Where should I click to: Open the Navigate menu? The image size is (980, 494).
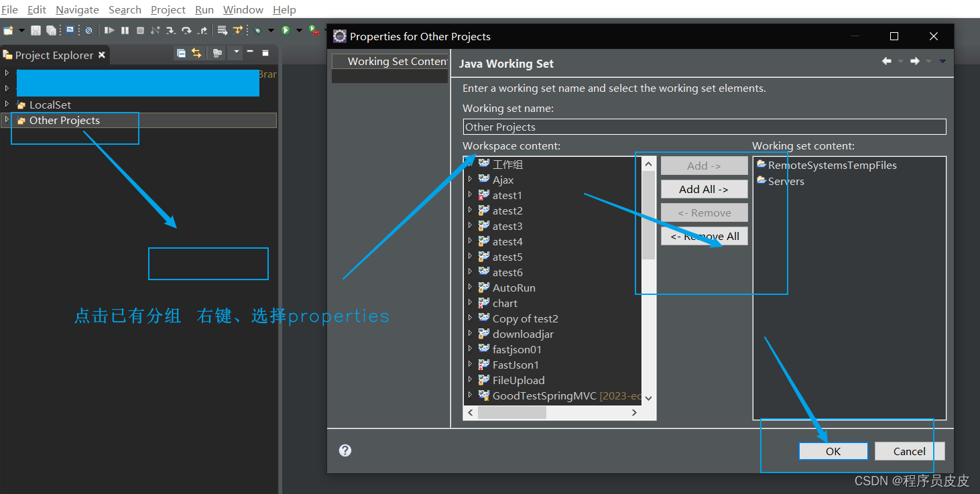pos(77,9)
